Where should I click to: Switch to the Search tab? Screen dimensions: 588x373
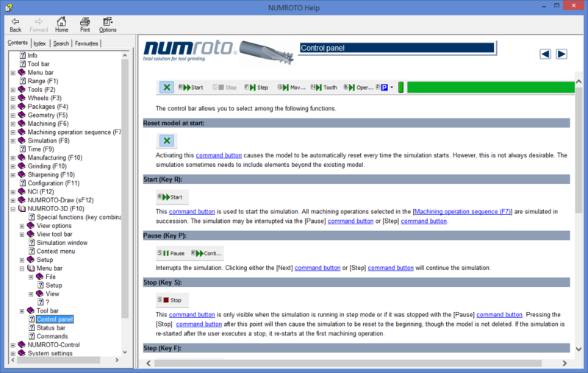click(61, 43)
